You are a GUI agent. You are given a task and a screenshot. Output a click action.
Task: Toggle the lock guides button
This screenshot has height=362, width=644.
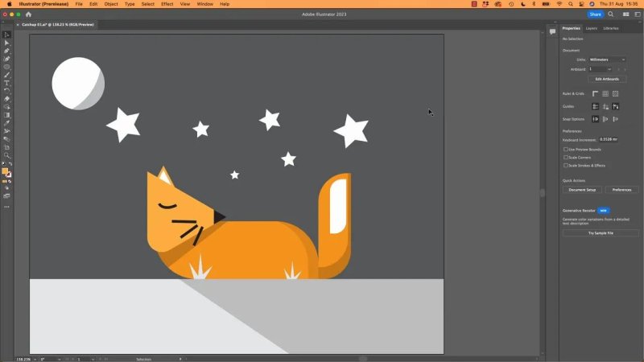(x=605, y=106)
